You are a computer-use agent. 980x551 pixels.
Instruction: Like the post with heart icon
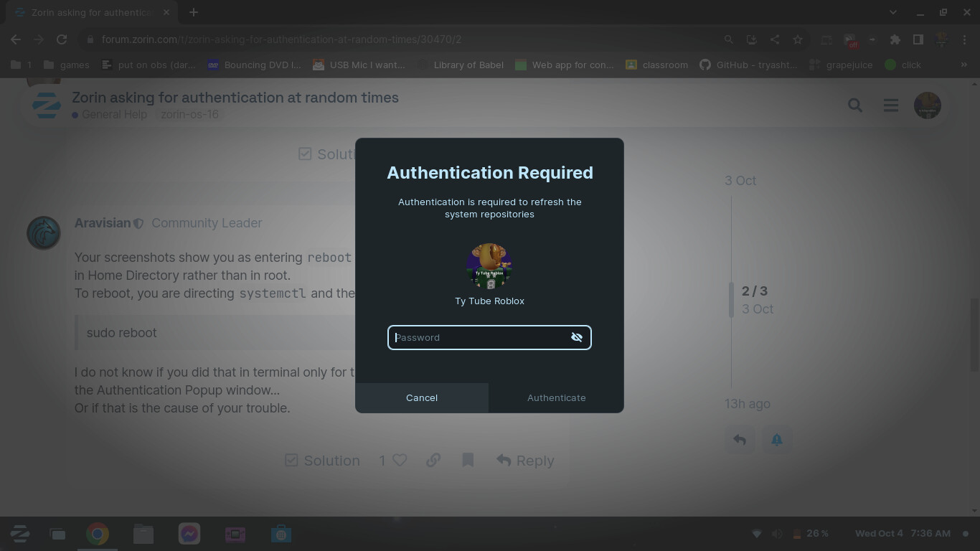400,461
